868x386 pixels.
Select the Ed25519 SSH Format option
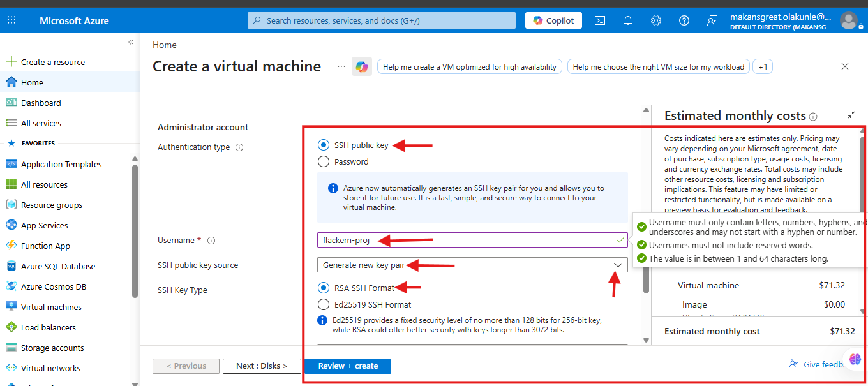[x=324, y=304]
